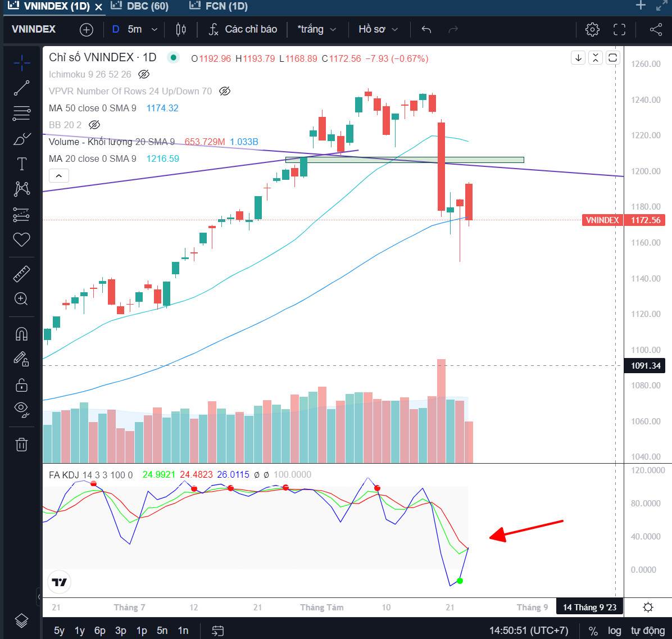Image resolution: width=672 pixels, height=639 pixels.
Task: Select the FA KDJ indicator legend
Action: click(90, 475)
